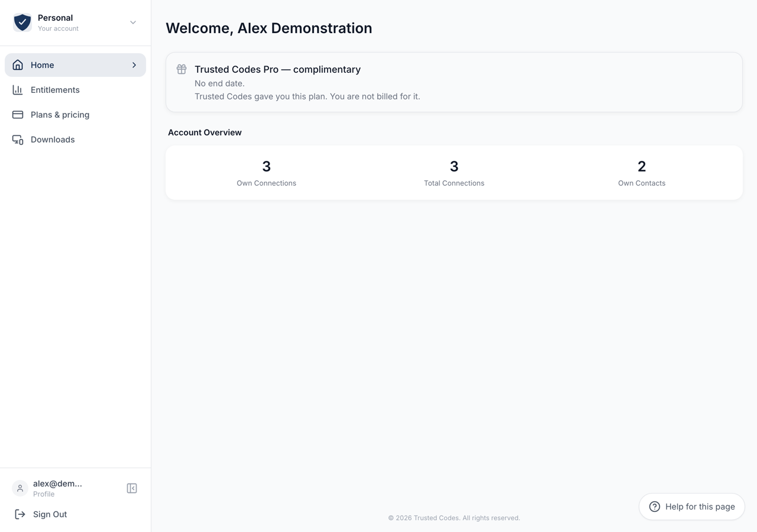This screenshot has height=532, width=757.
Task: Click the Sign Out arrow icon
Action: coord(20,514)
